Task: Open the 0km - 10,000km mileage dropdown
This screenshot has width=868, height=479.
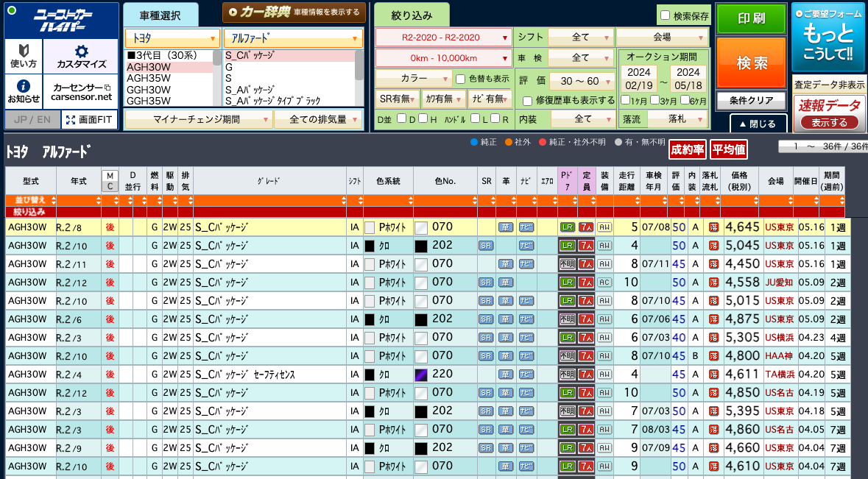Action: [x=443, y=58]
